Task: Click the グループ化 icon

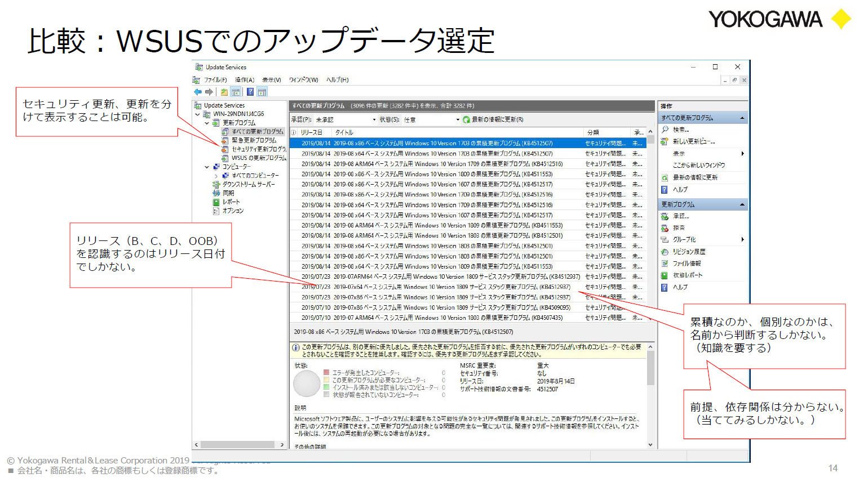Action: pyautogui.click(x=665, y=240)
